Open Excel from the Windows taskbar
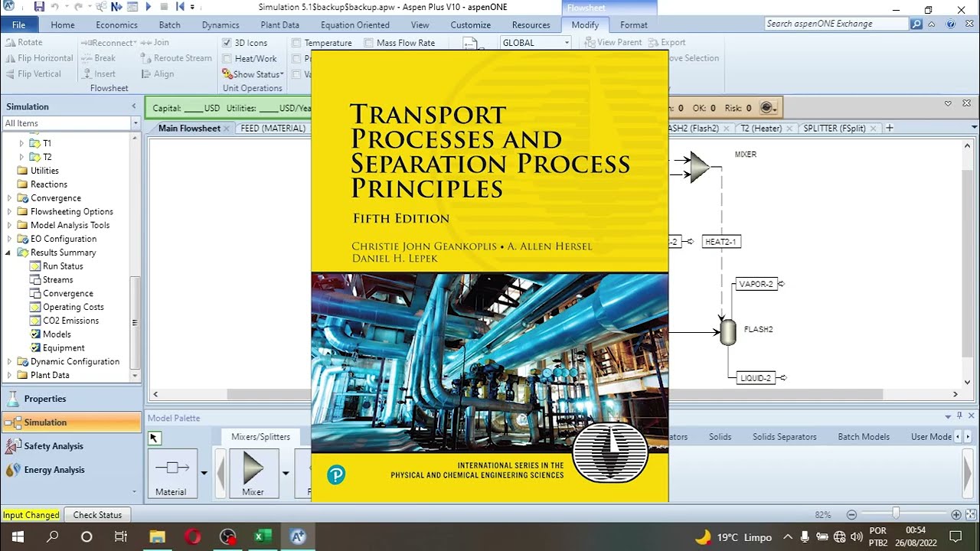Image resolution: width=980 pixels, height=551 pixels. 263,536
